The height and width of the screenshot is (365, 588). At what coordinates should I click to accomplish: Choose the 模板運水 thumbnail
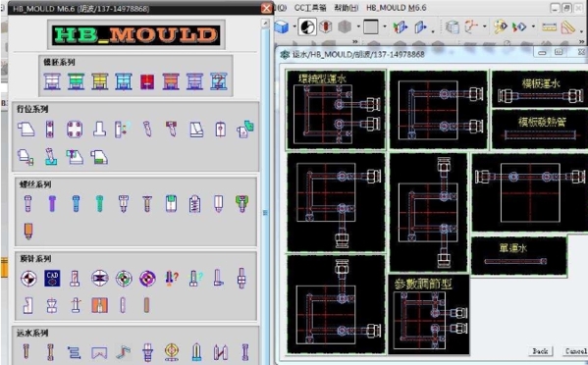tap(540, 89)
